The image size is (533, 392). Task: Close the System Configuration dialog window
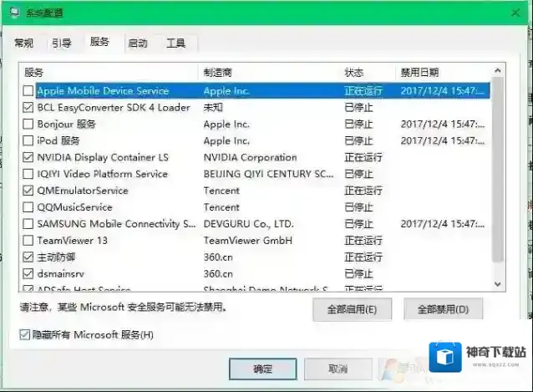point(515,12)
